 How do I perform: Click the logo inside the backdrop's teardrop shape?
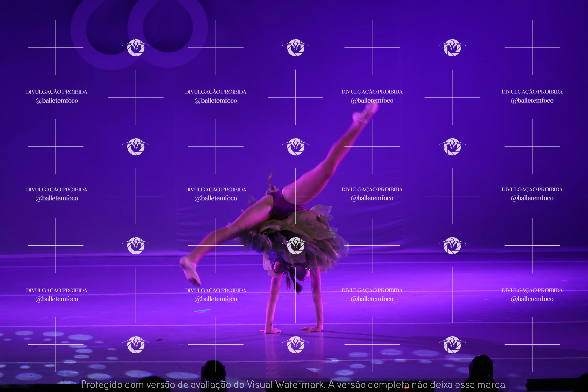click(136, 48)
